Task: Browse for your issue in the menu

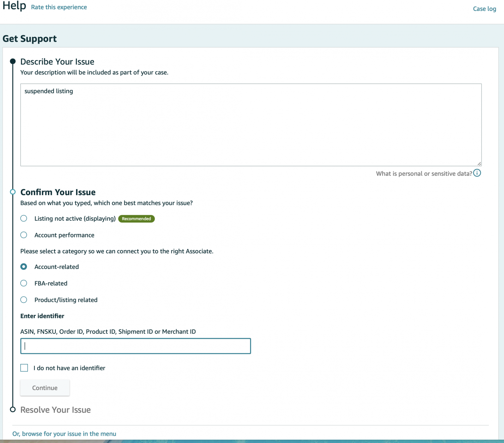Action: click(x=64, y=433)
